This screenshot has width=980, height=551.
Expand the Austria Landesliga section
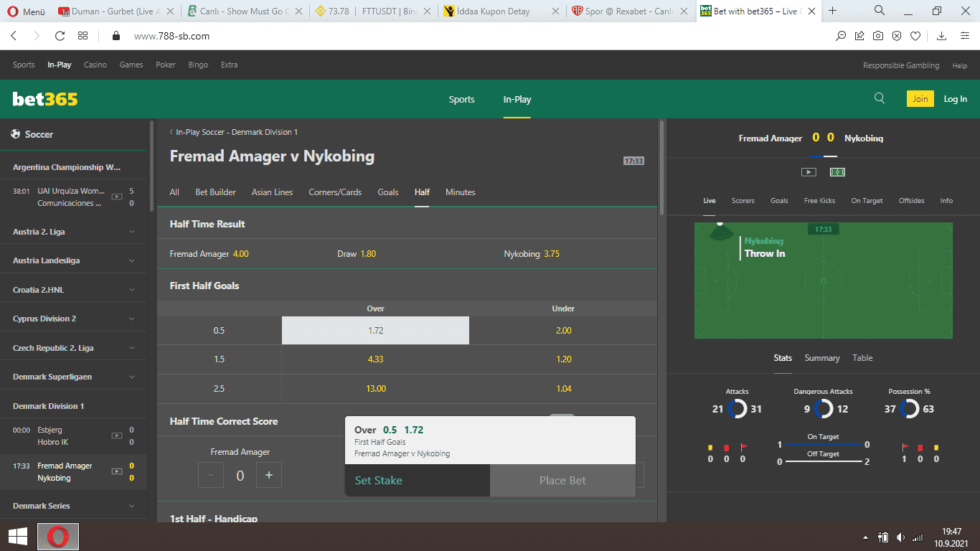point(73,260)
